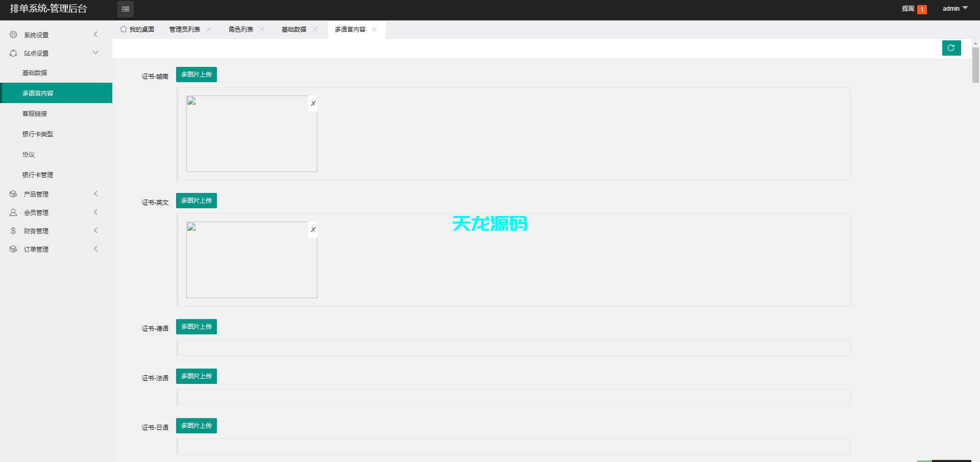Screen dimensions: 980x462
Task: Select 基础数据 in the sidebar
Action: click(35, 72)
